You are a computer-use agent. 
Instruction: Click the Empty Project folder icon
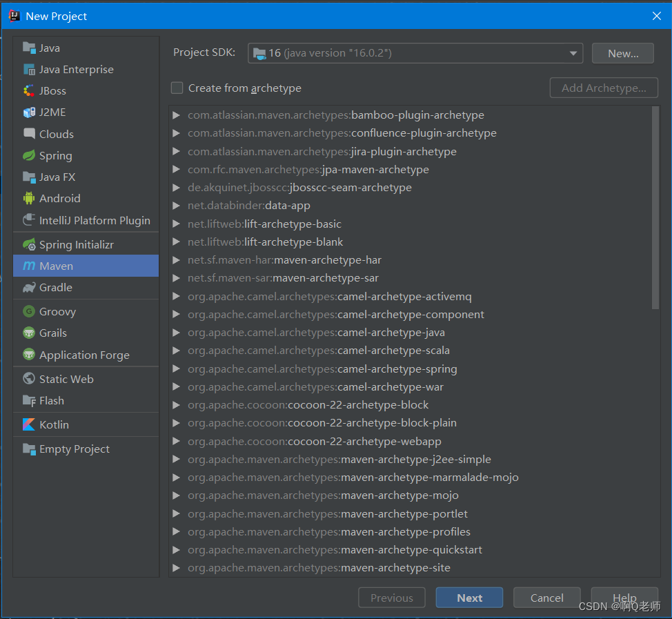point(29,449)
